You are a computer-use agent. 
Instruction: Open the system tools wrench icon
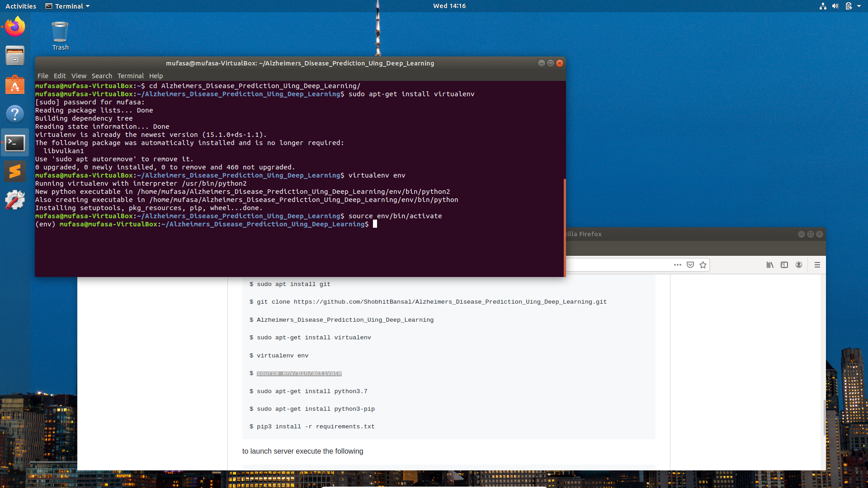15,200
